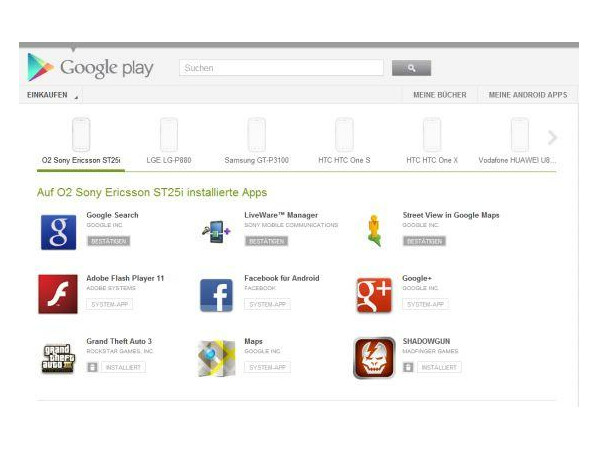The image size is (598, 449).
Task: Select the LGE LG-P880 device tab
Action: pos(169,141)
